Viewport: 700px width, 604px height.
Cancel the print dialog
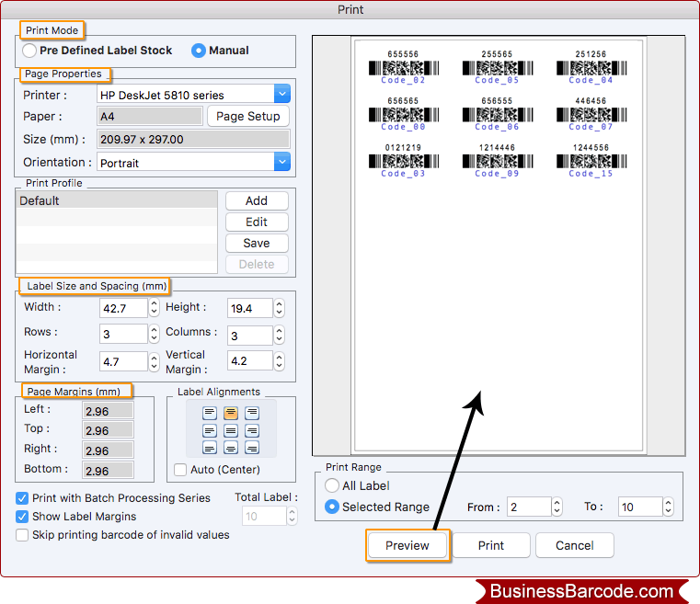[x=575, y=545]
